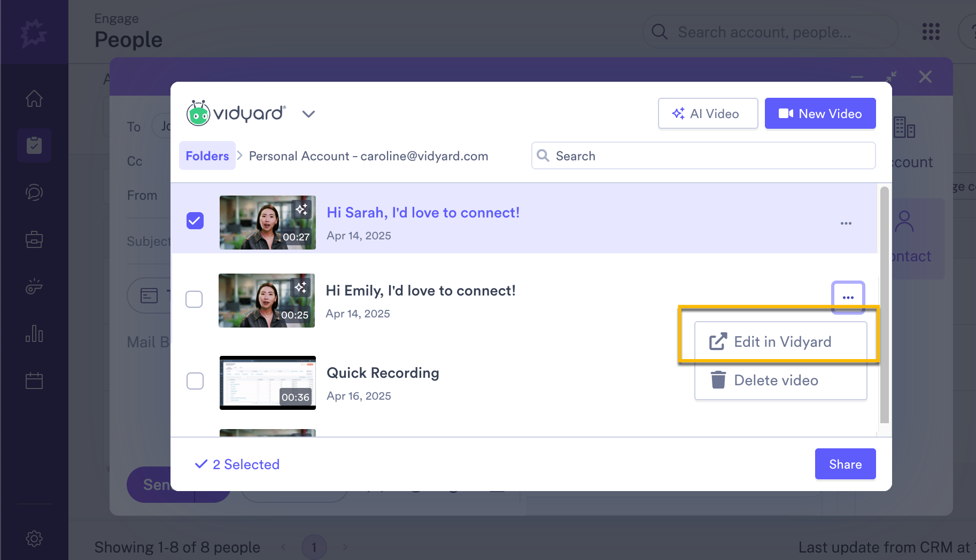Image resolution: width=976 pixels, height=560 pixels.
Task: Open the briefcase Deals sidebar icon
Action: (34, 239)
